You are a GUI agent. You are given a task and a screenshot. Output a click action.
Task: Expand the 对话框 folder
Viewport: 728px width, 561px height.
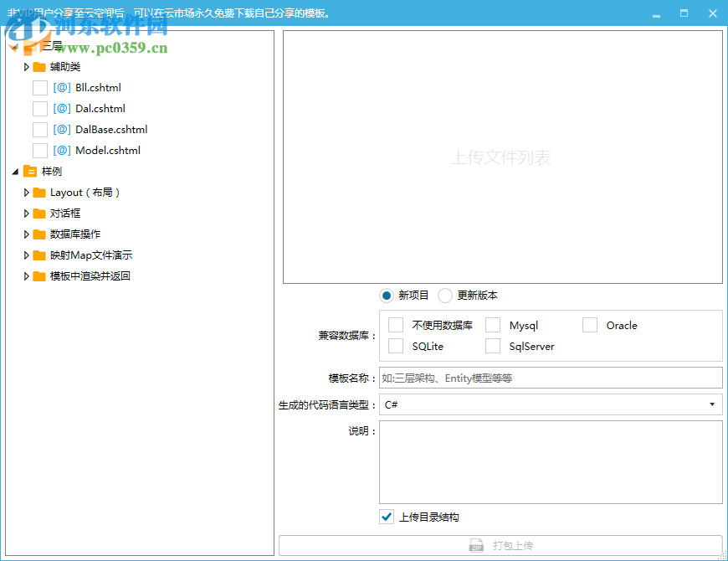(27, 214)
